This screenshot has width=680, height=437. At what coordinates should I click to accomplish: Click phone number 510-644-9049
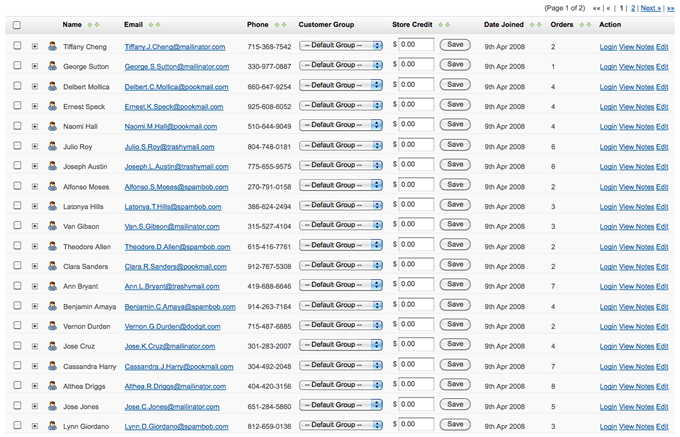[269, 127]
